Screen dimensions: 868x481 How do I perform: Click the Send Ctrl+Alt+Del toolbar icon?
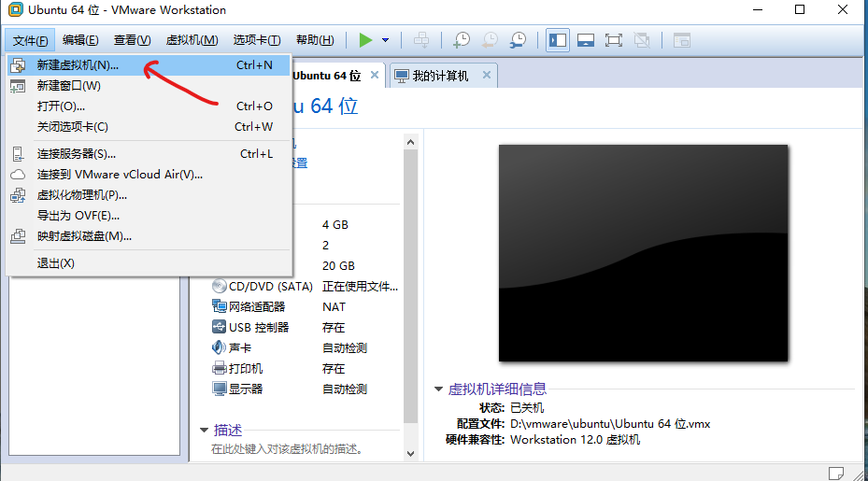(421, 40)
